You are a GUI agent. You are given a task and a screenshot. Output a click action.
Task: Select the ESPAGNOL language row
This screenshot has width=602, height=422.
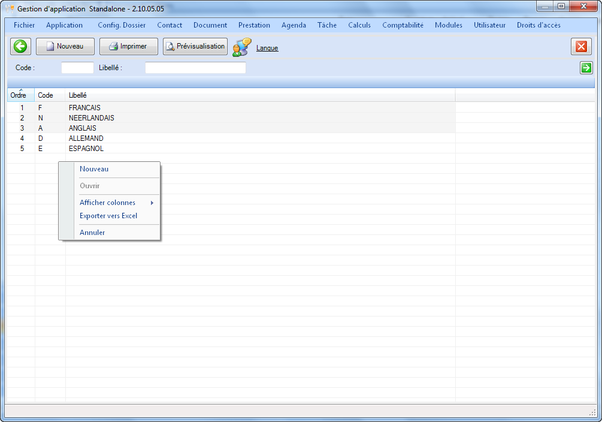point(86,148)
